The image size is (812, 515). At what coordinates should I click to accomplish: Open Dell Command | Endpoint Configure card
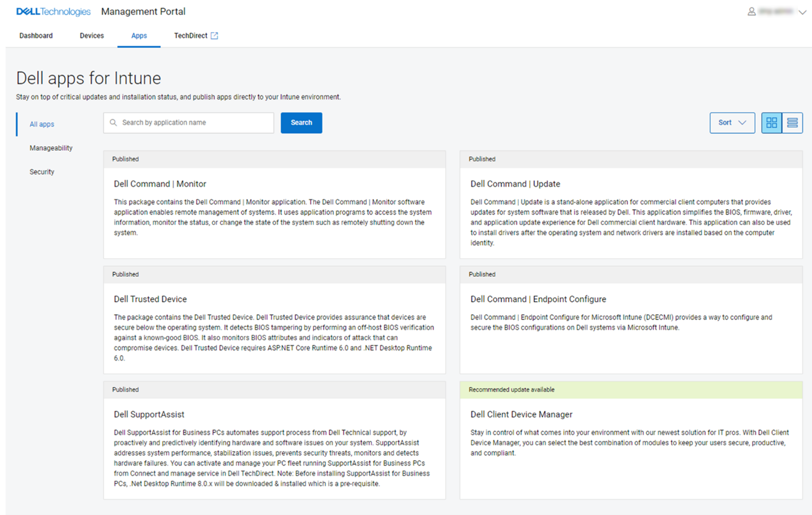(631, 320)
